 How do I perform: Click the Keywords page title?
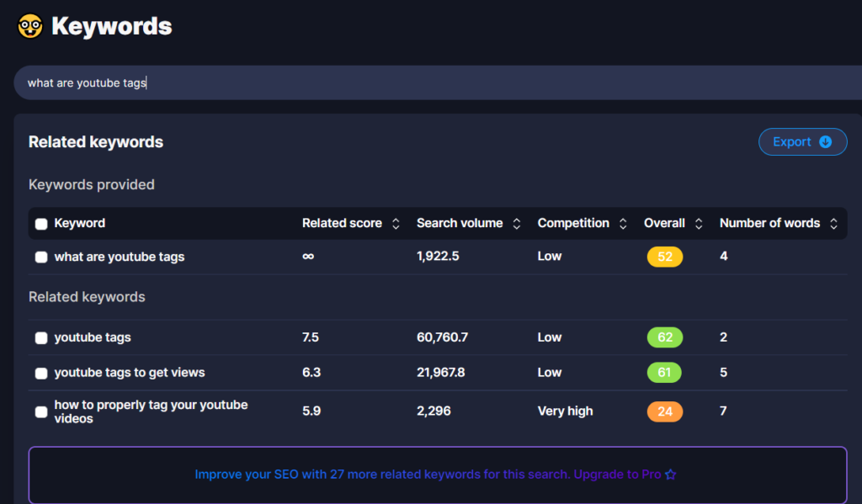111,26
